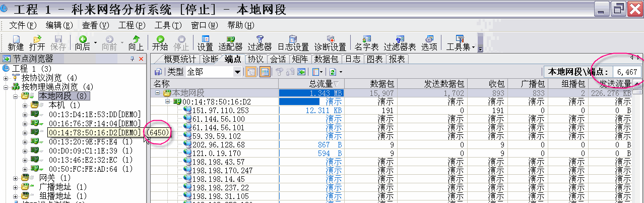This screenshot has width=644, height=203.
Task: Click the 打开 (Open) toolbar icon
Action: tap(37, 42)
